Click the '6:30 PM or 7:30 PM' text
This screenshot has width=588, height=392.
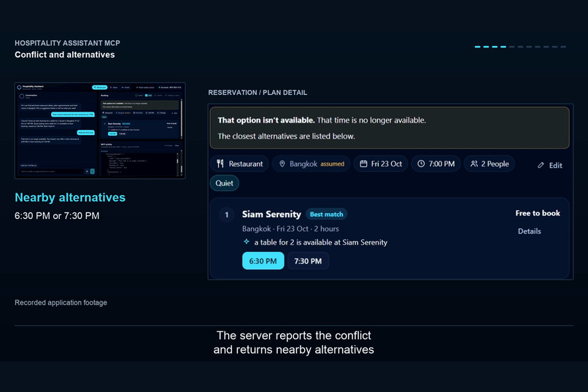point(57,216)
